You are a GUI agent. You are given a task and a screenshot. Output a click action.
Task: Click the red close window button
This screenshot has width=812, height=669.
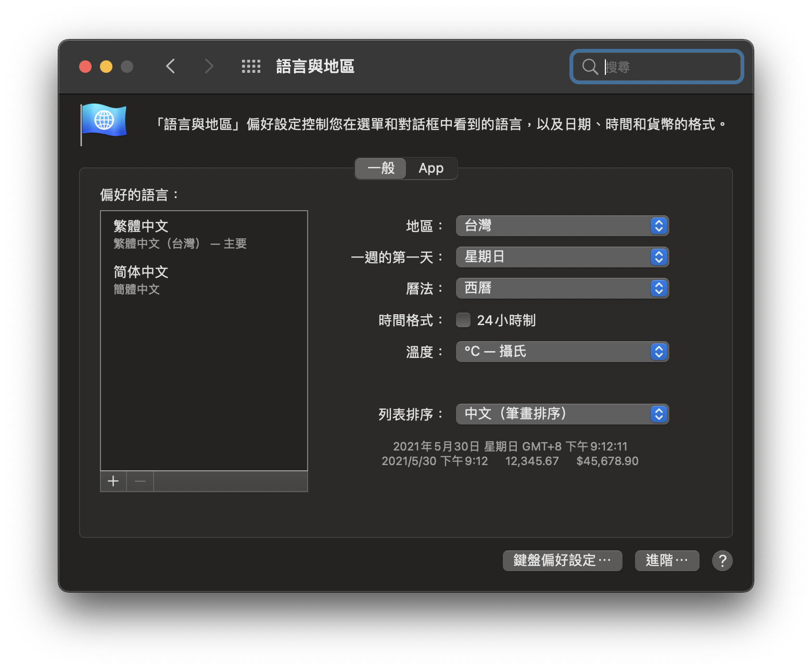85,67
